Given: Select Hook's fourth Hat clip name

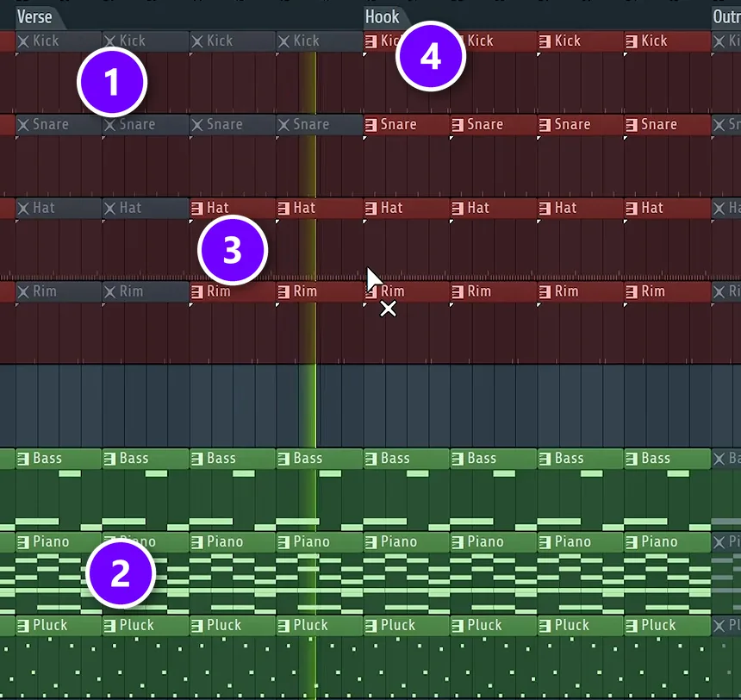Looking at the screenshot, I should click(652, 208).
